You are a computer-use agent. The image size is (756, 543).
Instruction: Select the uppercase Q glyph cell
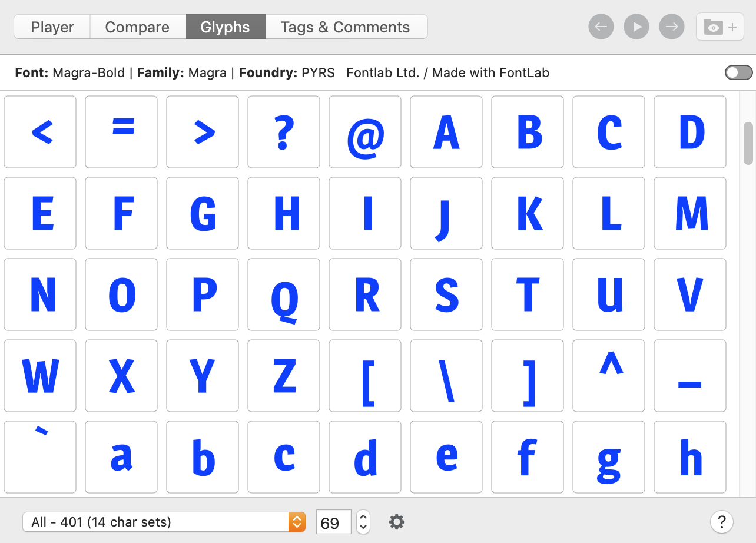click(x=284, y=294)
